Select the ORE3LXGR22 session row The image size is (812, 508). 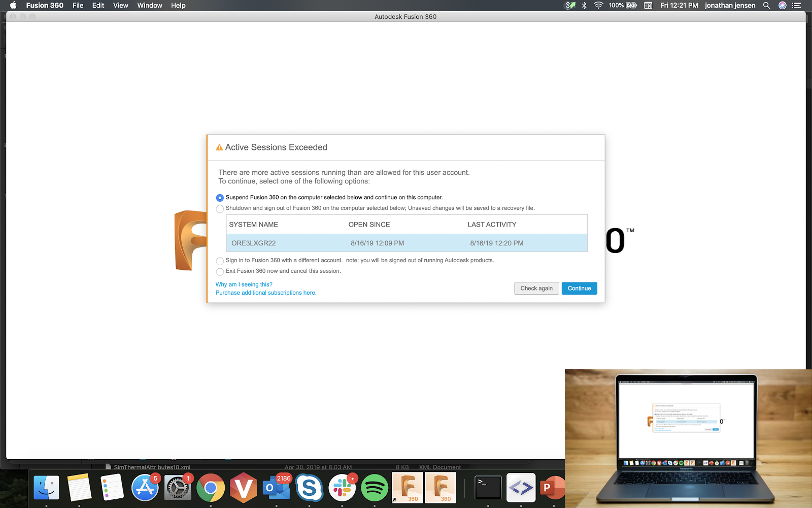407,243
